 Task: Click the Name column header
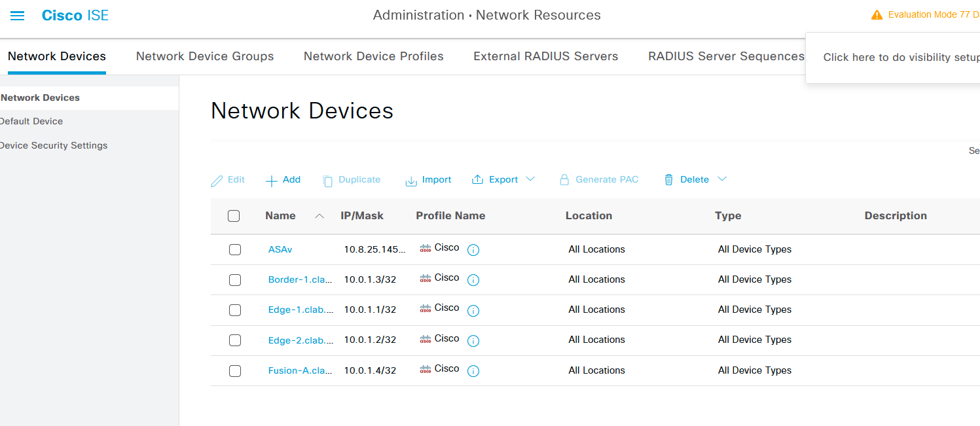pos(280,215)
